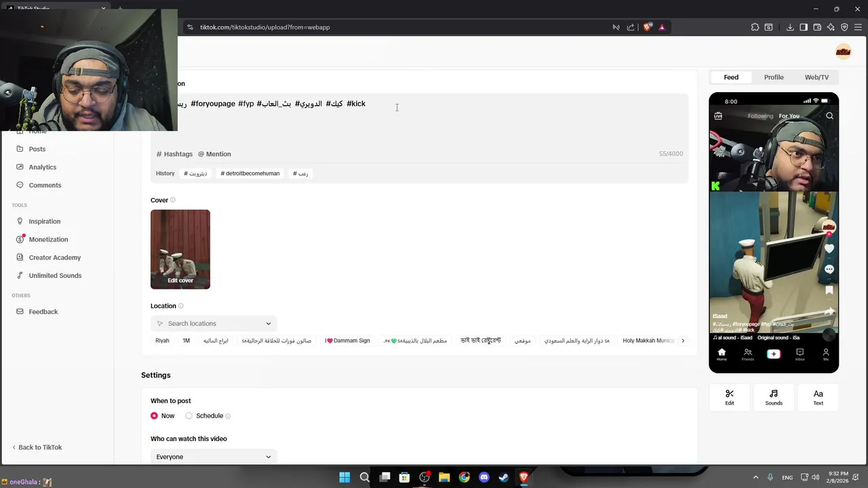Open the Everyone audience dropdown
The image size is (868, 488).
pyautogui.click(x=214, y=457)
